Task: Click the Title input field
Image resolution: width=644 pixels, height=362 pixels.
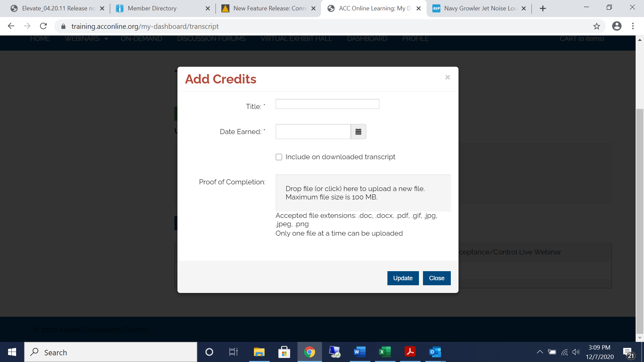Action: pyautogui.click(x=327, y=104)
